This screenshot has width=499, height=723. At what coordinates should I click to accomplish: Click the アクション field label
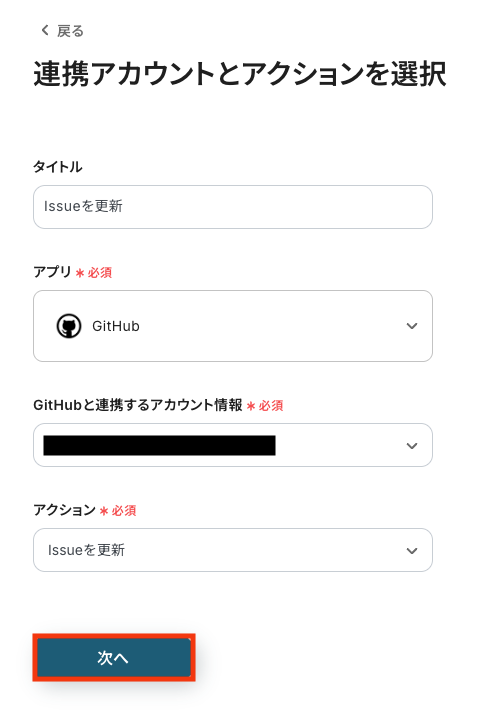click(x=64, y=510)
